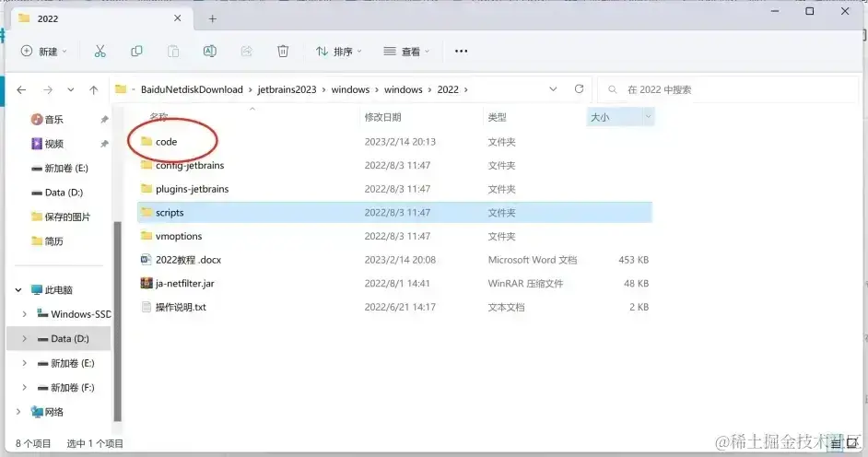Switch to large icons view in status bar

tap(852, 443)
